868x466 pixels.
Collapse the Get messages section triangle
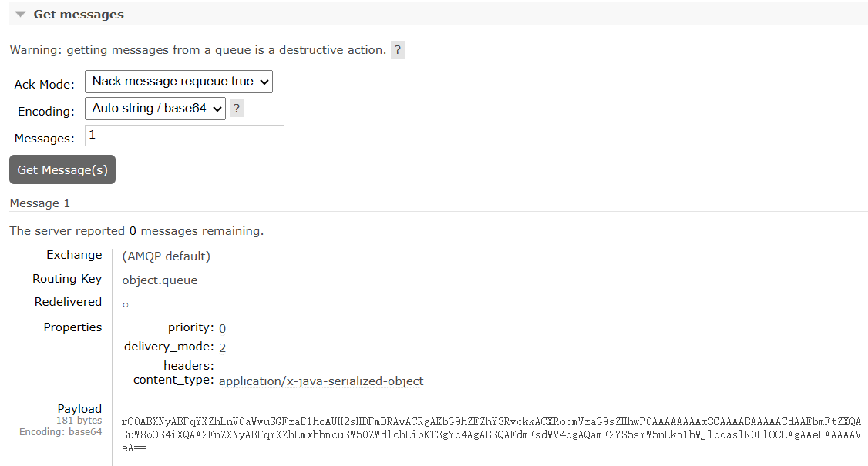(20, 15)
